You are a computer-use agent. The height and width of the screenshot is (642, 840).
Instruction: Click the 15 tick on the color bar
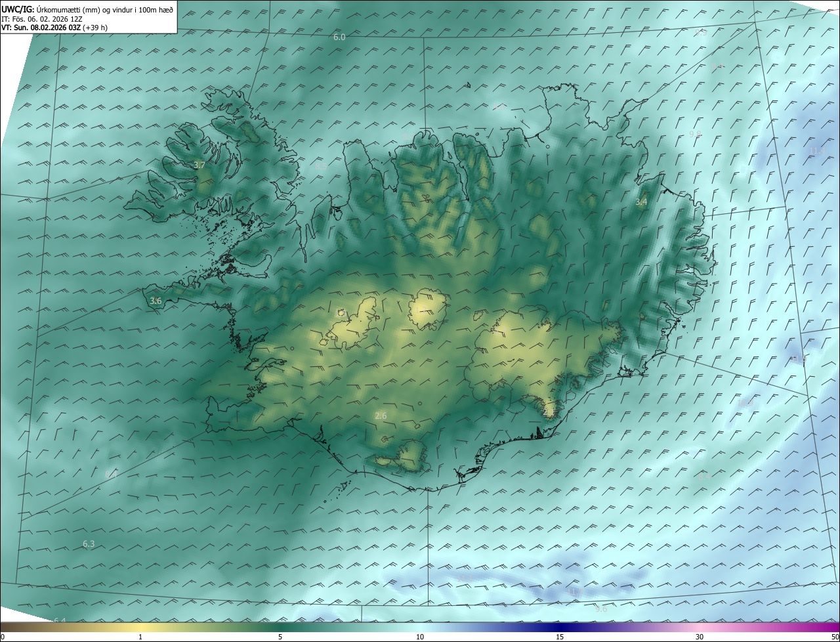pyautogui.click(x=560, y=637)
